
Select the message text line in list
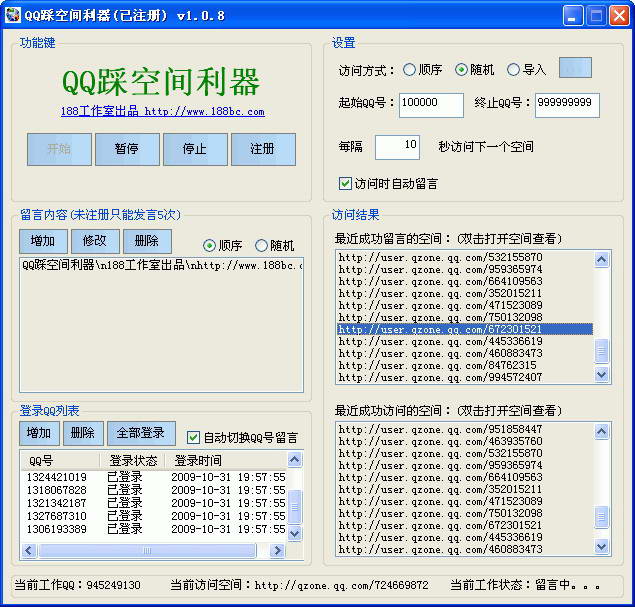tap(162, 265)
